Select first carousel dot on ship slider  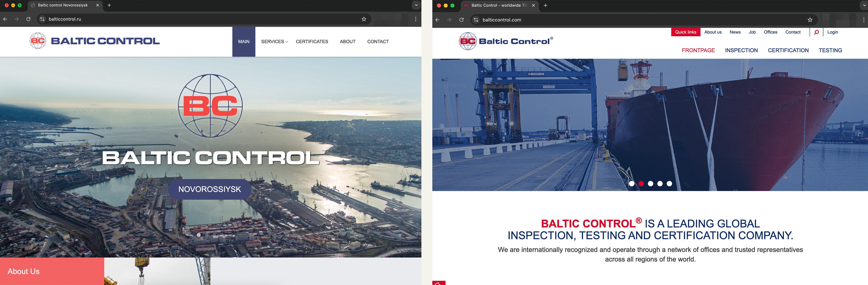[x=632, y=183]
